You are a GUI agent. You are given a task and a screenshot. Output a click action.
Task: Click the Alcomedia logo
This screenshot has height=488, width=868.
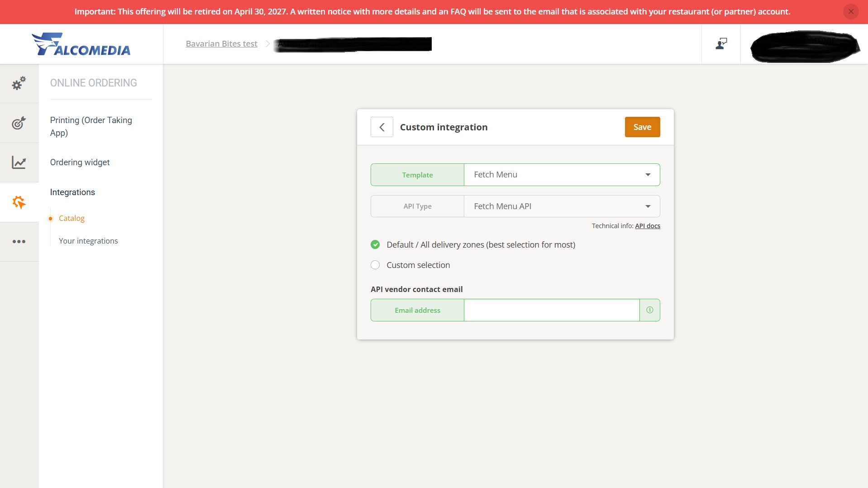pyautogui.click(x=81, y=44)
